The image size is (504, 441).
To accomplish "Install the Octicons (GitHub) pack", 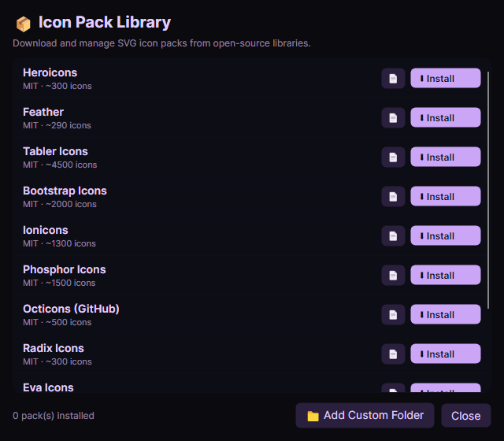I will tap(446, 314).
